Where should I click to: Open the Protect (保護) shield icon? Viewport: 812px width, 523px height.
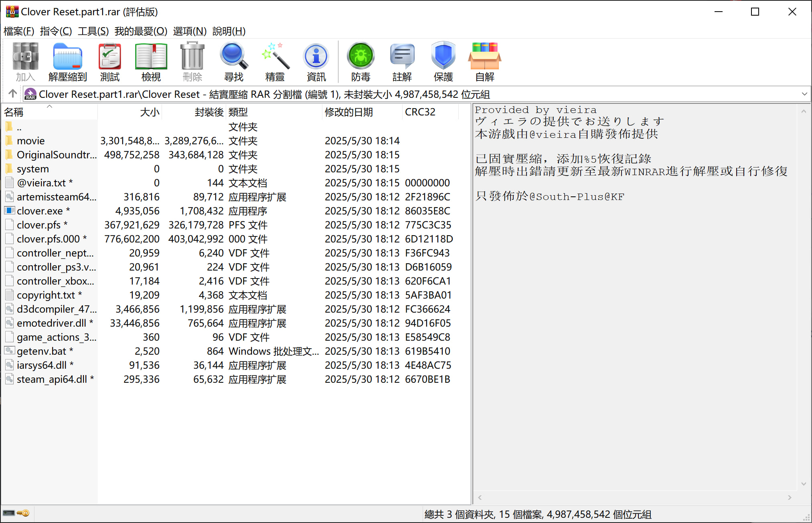443,62
